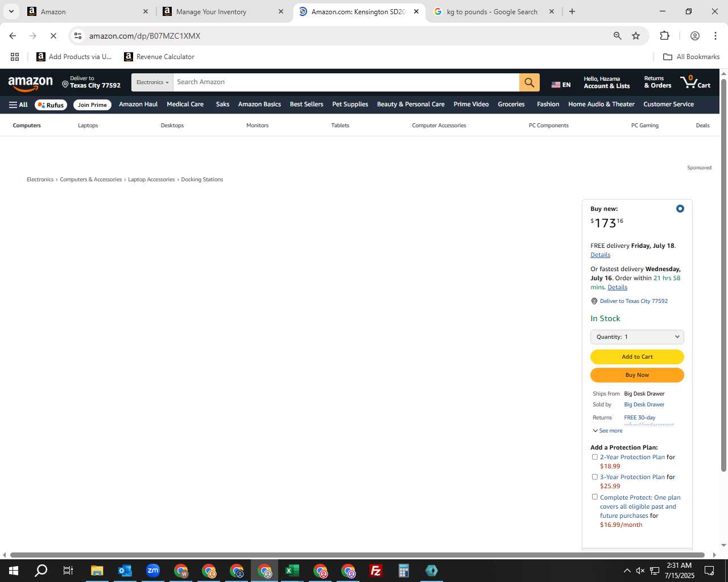Check the Complete Protect plan box
Image resolution: width=728 pixels, height=582 pixels.
595,497
